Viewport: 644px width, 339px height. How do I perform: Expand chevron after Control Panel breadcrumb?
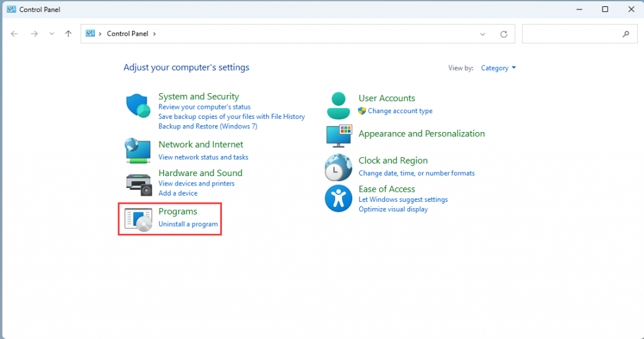coord(155,34)
